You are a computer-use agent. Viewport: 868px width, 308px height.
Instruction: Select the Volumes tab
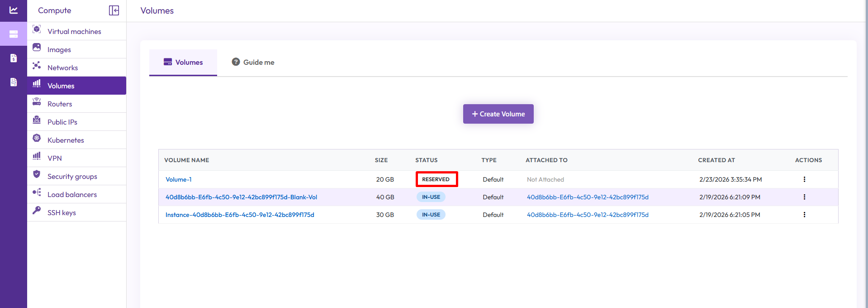(183, 63)
